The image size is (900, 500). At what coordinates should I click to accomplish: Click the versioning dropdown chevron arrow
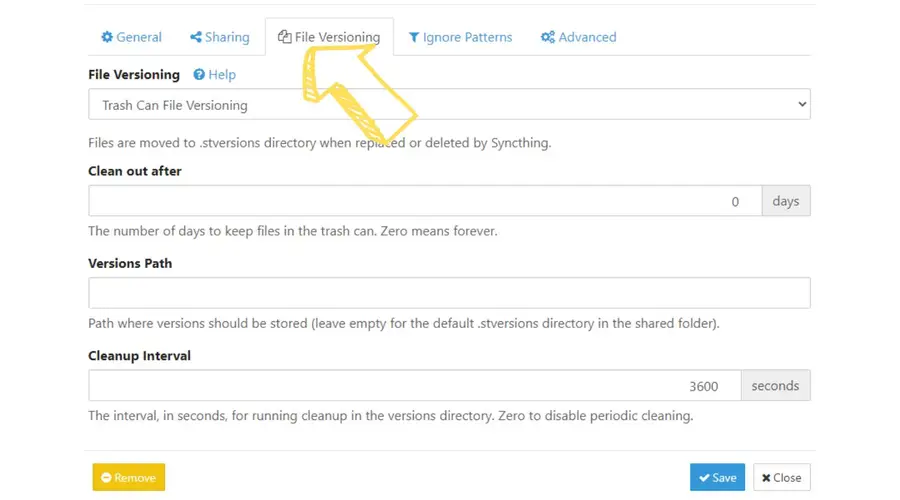click(x=801, y=105)
